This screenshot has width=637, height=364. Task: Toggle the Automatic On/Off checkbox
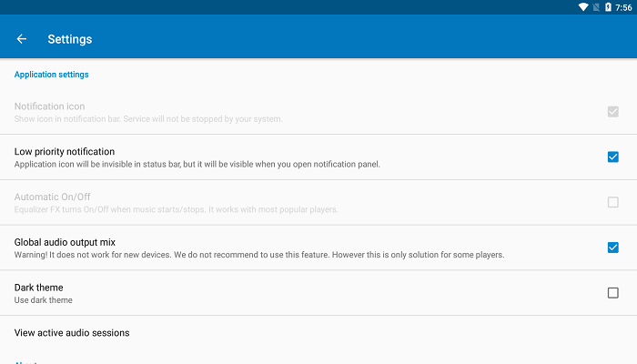(x=612, y=202)
